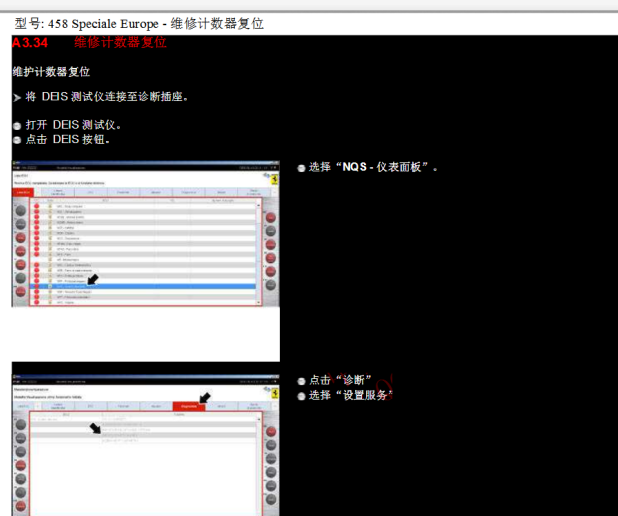Open the diagnostics tab screenshot thumbnail
Screen dimensions: 618x516
click(x=145, y=445)
